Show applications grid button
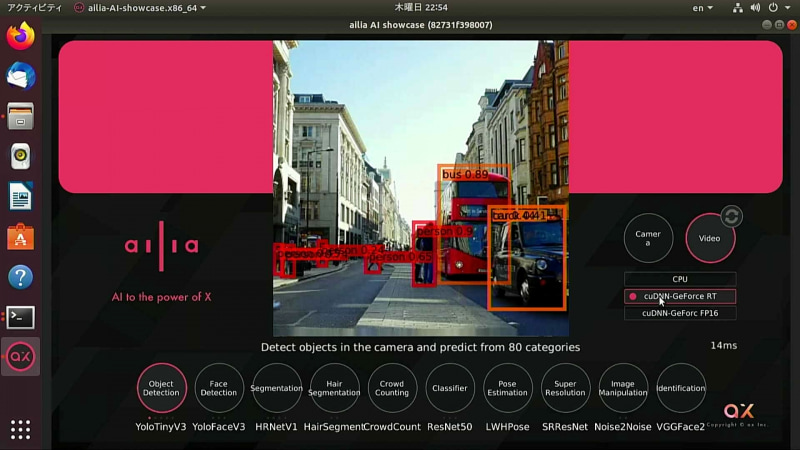 click(x=20, y=430)
